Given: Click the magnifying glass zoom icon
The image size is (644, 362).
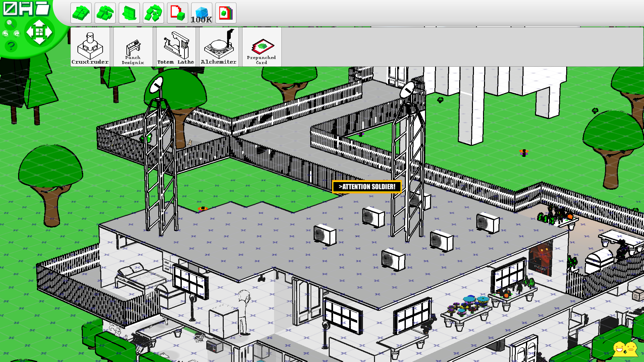Looking at the screenshot, I should pos(10,23).
